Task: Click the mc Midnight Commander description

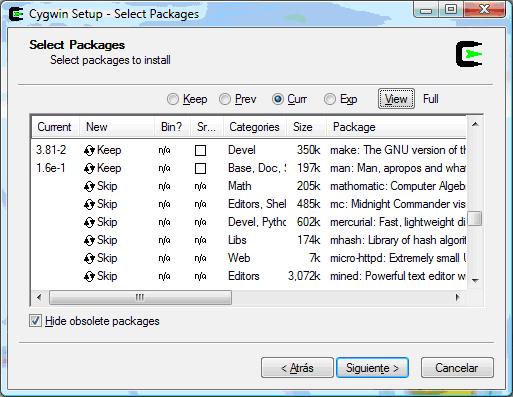Action: [398, 204]
